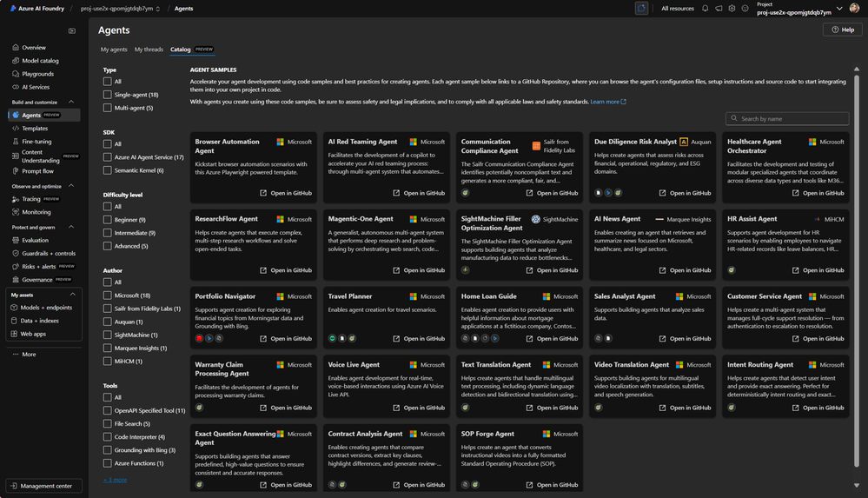Open AI Services in sidebar
The image size is (868, 498).
coord(36,87)
